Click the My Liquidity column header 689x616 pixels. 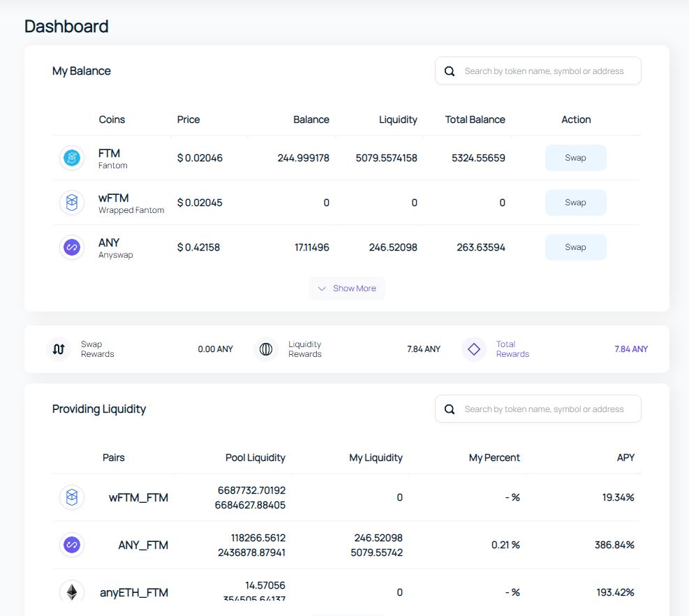(376, 457)
